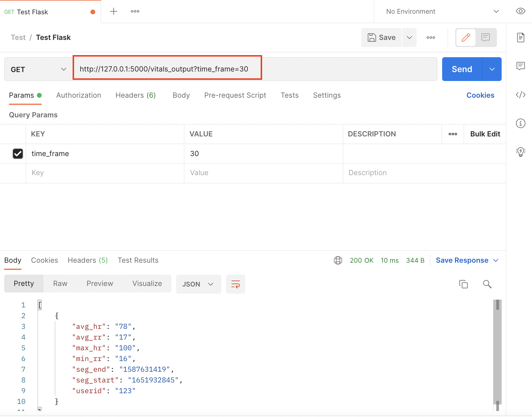This screenshot has height=417, width=532.
Task: Switch response view to Visualize
Action: pos(147,284)
